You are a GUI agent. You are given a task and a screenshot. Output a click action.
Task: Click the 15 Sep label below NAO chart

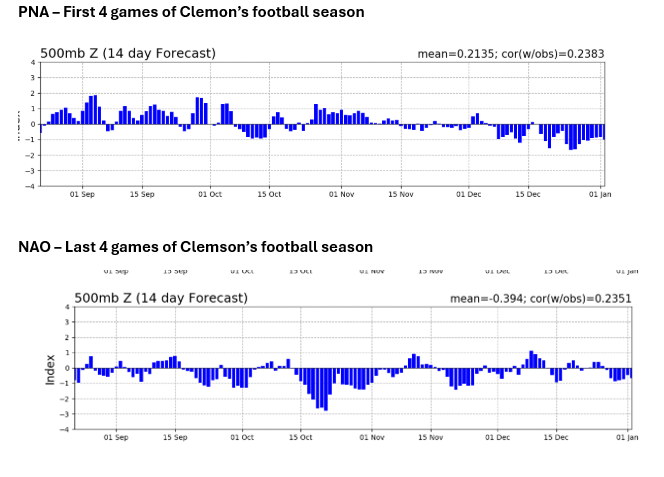[x=175, y=437]
